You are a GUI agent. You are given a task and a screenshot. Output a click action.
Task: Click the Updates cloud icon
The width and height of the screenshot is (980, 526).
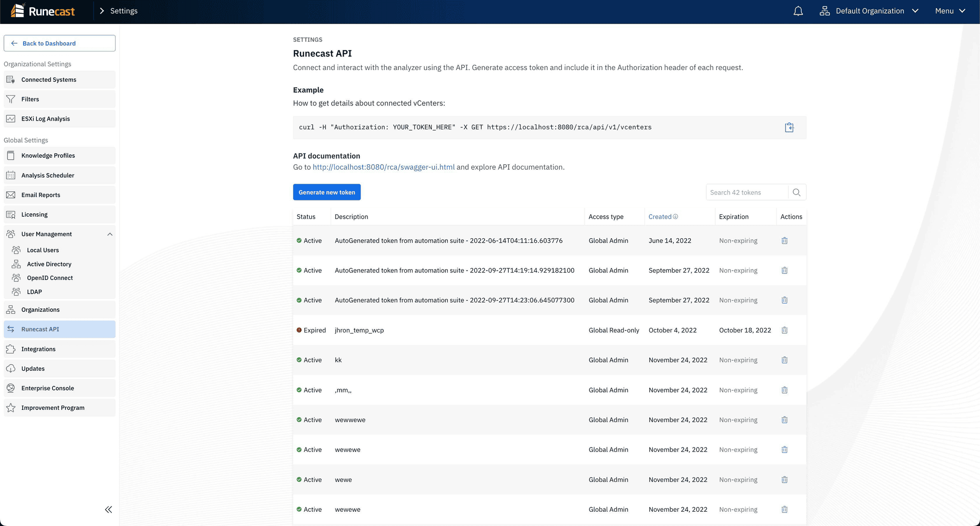[11, 369]
